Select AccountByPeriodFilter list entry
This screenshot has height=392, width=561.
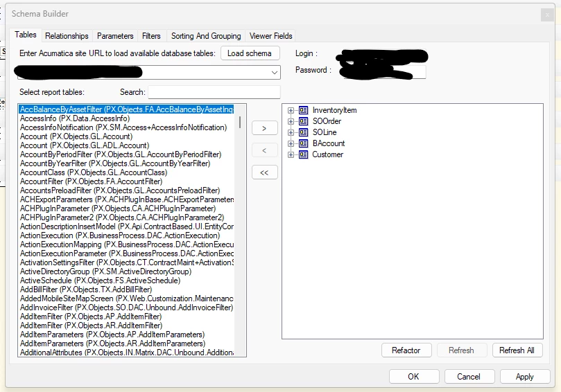(127, 154)
